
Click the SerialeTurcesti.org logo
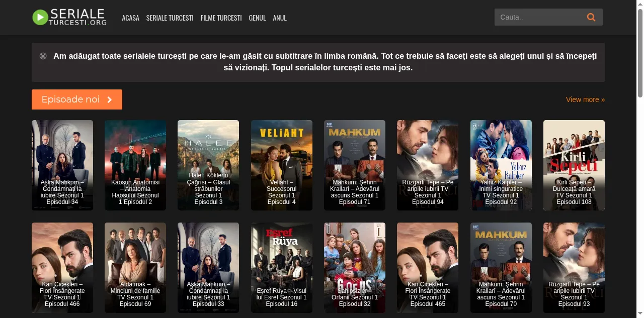69,18
